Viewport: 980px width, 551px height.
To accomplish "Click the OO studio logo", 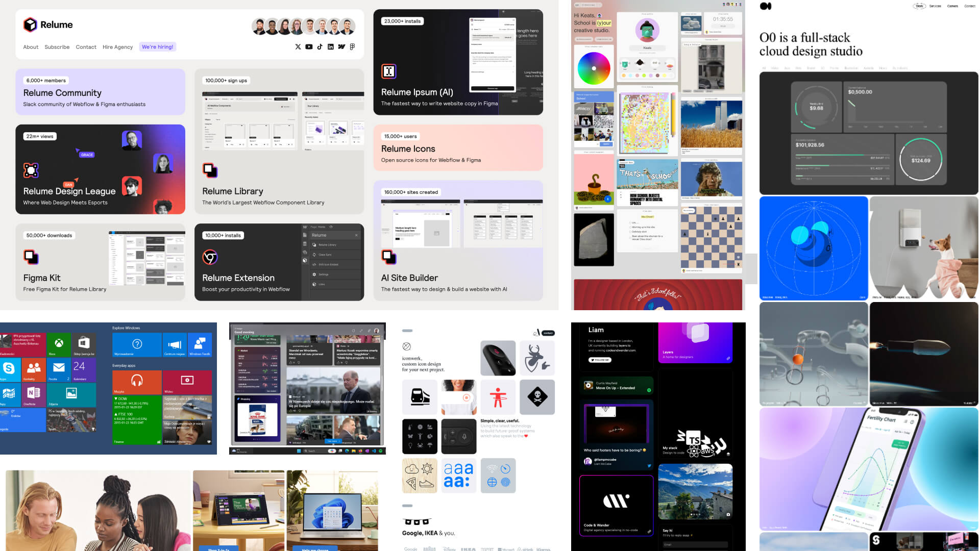I will [x=766, y=6].
